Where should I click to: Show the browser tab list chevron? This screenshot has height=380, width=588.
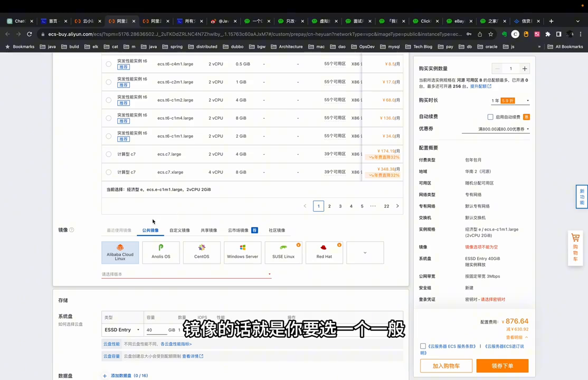(x=578, y=21)
